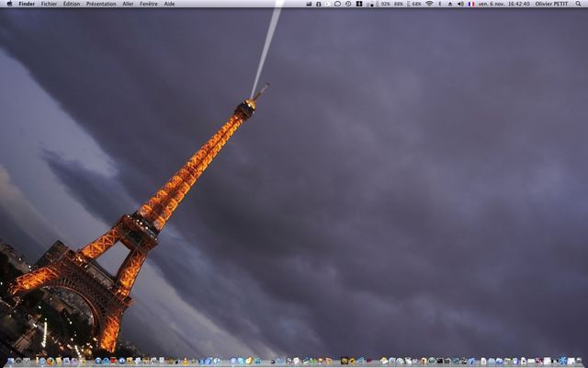588x368 pixels.
Task: Click the eject icon in menu bar
Action: (450, 4)
